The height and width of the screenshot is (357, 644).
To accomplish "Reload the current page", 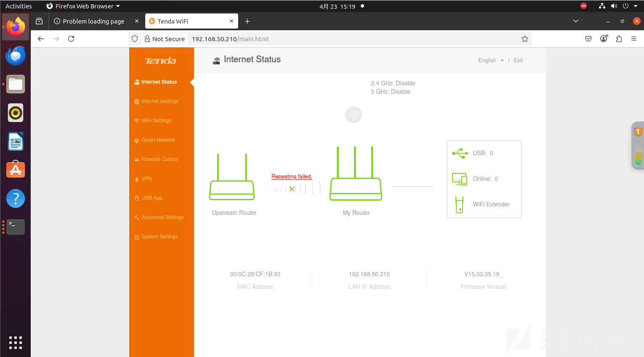I will click(71, 39).
